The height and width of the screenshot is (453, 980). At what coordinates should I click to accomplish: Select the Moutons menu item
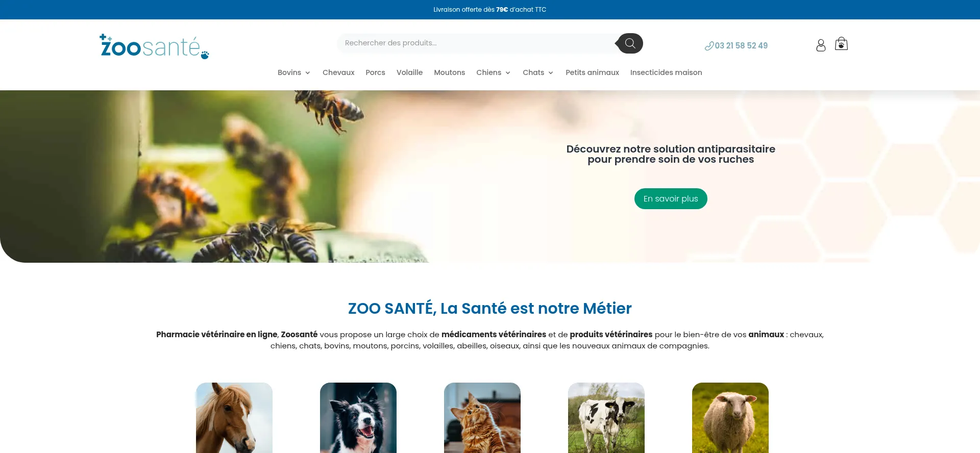click(x=449, y=72)
